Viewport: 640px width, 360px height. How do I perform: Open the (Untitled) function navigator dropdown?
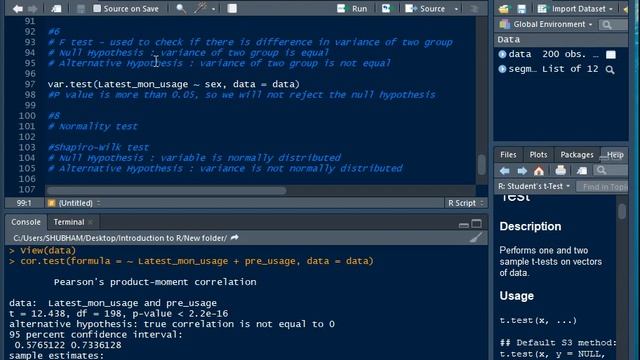tap(74, 203)
